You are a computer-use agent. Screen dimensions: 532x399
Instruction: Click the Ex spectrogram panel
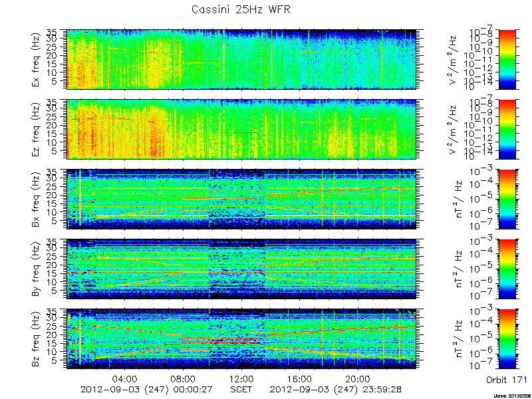coord(241,59)
